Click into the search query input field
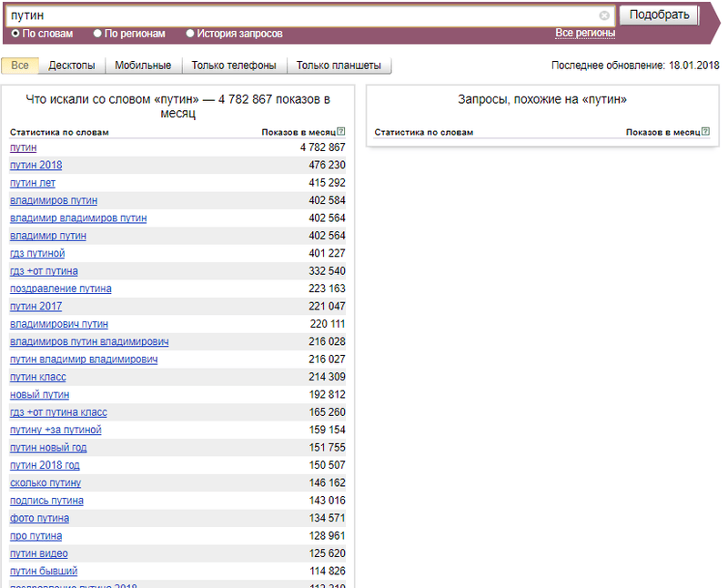Viewport: 728px width, 588px height. point(300,15)
